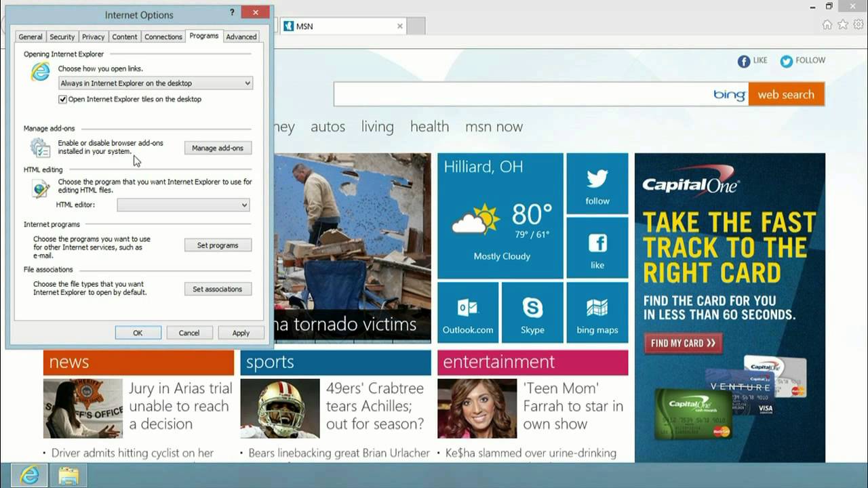The image size is (868, 488).
Task: Open the autos navigation link
Action: 328,127
